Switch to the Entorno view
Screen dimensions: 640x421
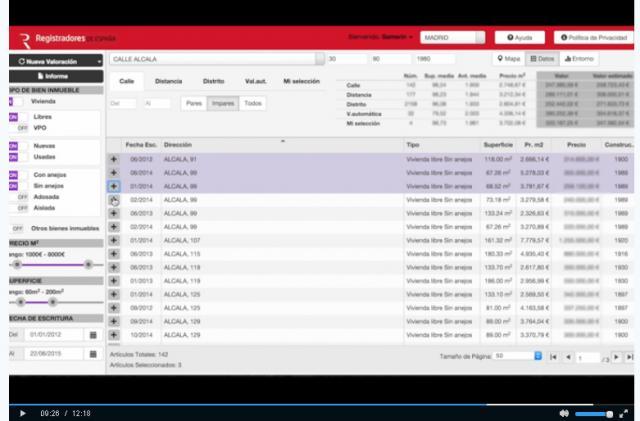pos(579,59)
